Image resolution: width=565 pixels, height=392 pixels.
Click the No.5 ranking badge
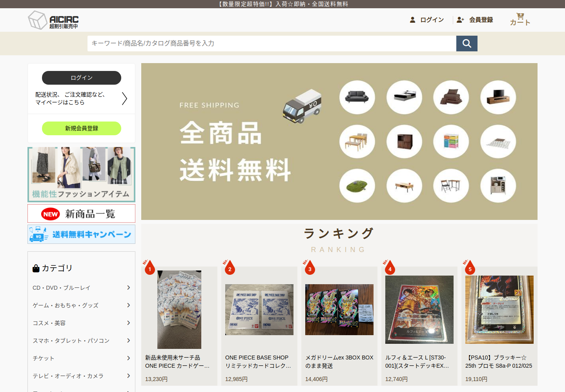469,267
